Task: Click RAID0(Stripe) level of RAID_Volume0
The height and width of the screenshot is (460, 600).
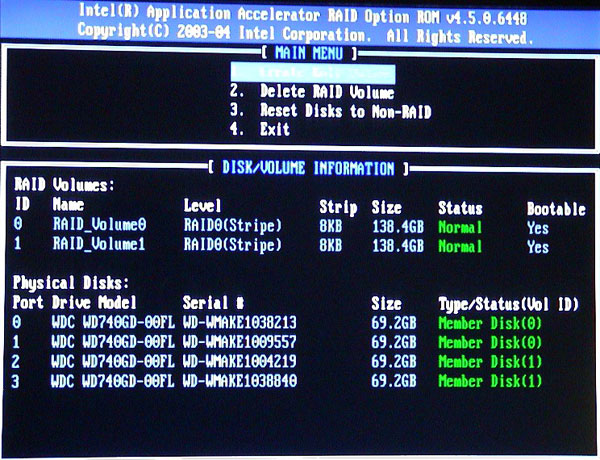Action: (x=233, y=225)
